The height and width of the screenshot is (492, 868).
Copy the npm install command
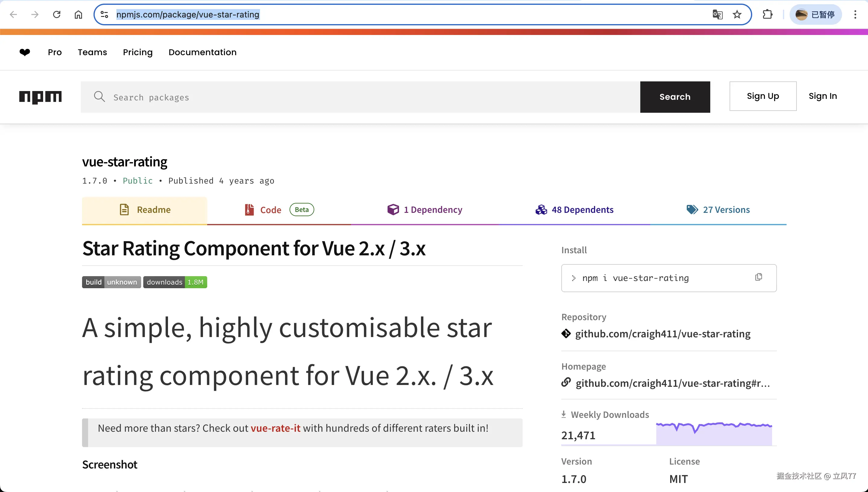759,277
